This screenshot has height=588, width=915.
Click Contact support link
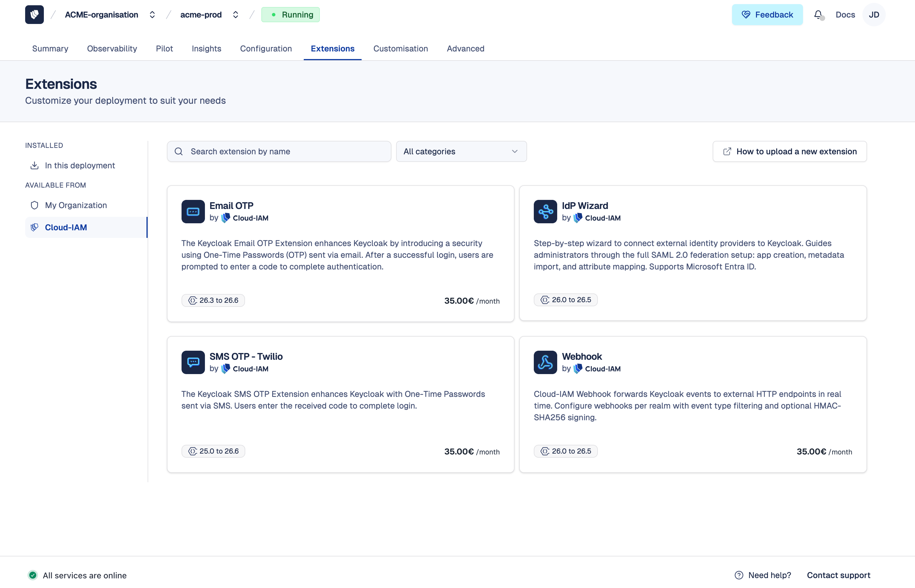[838, 575]
